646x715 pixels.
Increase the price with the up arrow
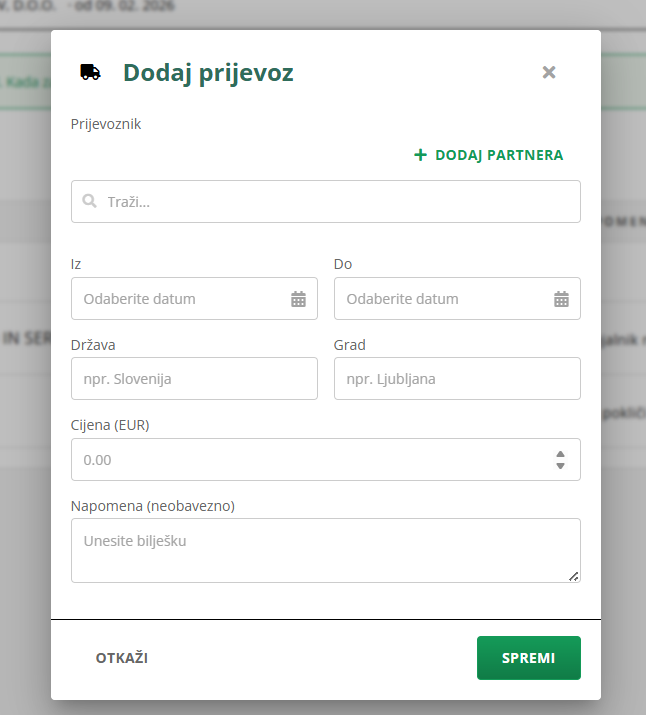coord(560,454)
